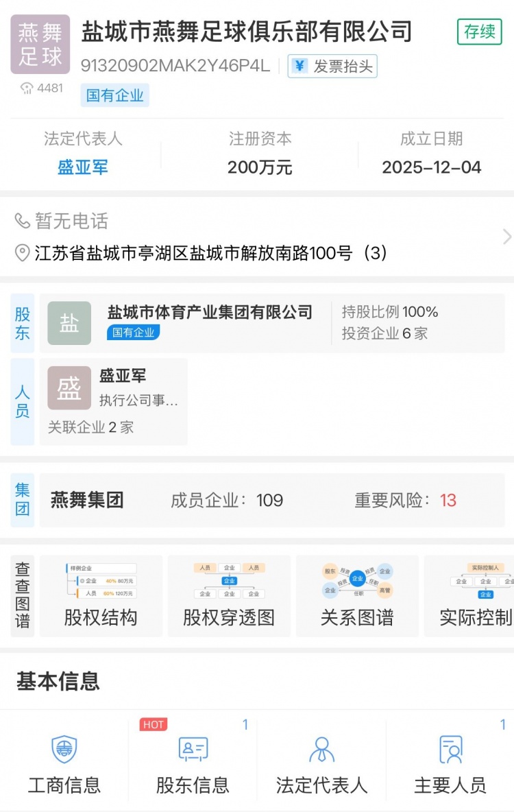Open 盐城市体育产业集团有限公司 shareholder page
514x812 pixels.
click(210, 312)
